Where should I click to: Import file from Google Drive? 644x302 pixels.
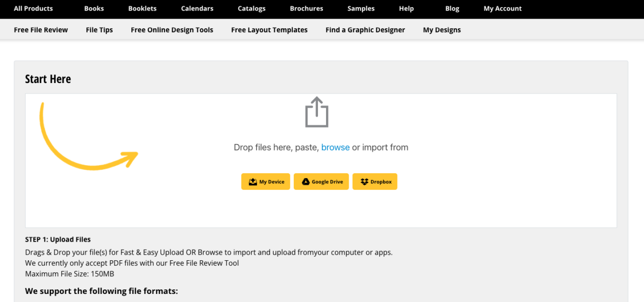click(x=321, y=182)
